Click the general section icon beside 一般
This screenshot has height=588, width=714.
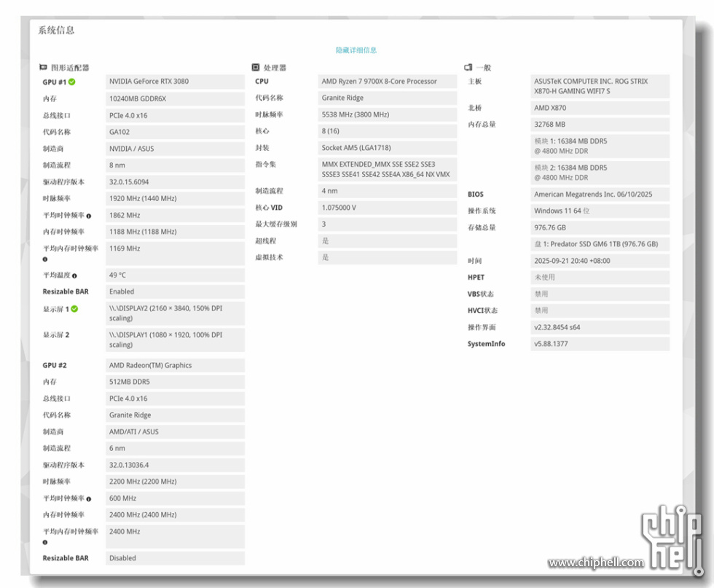pyautogui.click(x=468, y=68)
